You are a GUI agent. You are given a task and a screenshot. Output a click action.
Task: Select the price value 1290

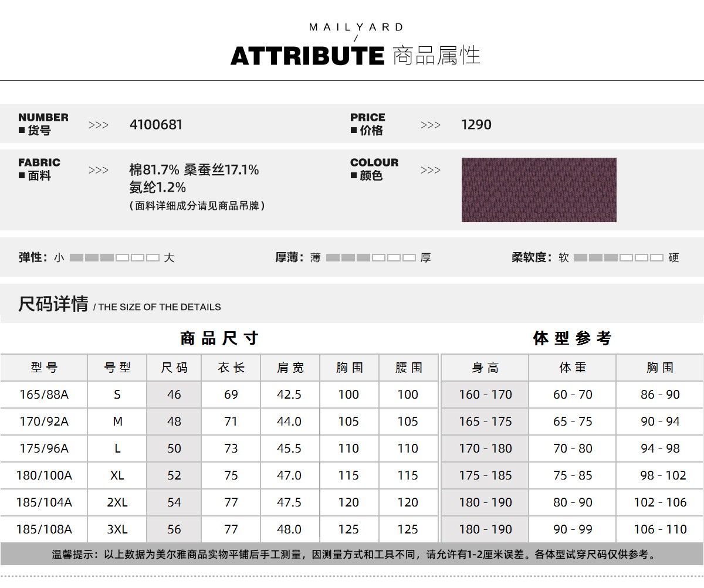pos(476,124)
